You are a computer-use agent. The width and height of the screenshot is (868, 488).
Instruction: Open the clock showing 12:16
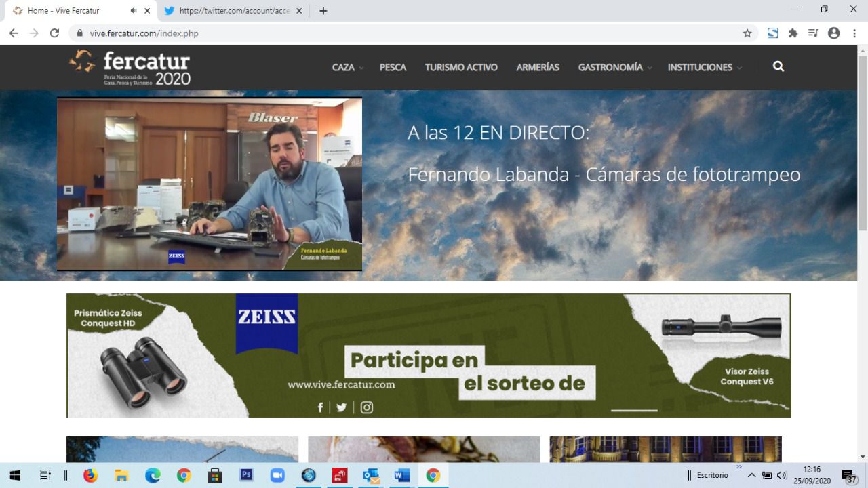click(812, 475)
